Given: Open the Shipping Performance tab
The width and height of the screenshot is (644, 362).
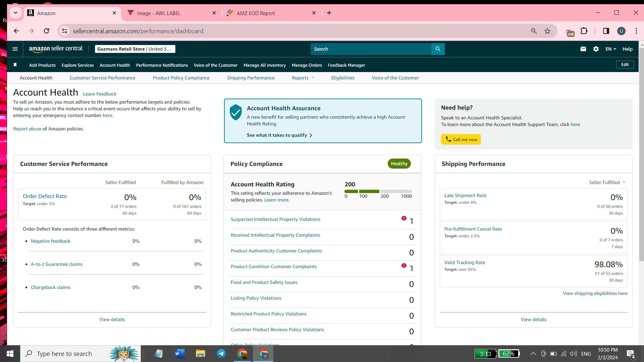Looking at the screenshot, I should click(251, 78).
